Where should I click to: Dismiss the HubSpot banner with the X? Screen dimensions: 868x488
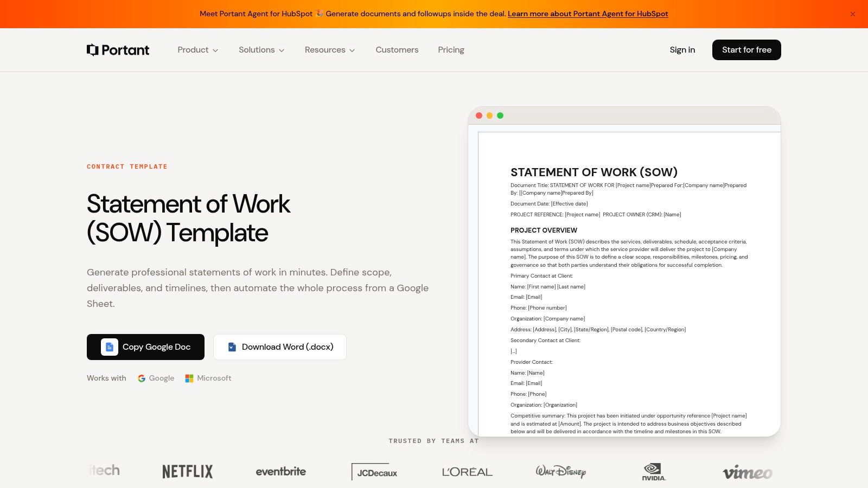click(853, 14)
